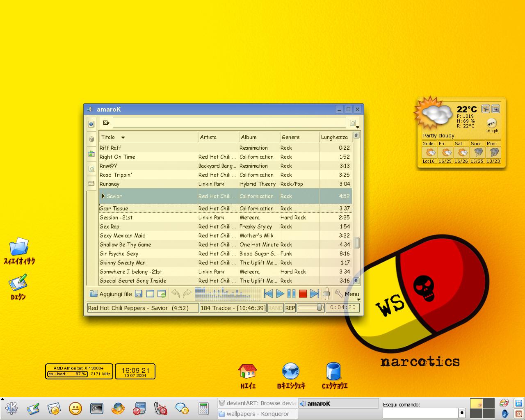Select the Sir Psycho Sexy track
This screenshot has width=525, height=420.
click(x=225, y=253)
